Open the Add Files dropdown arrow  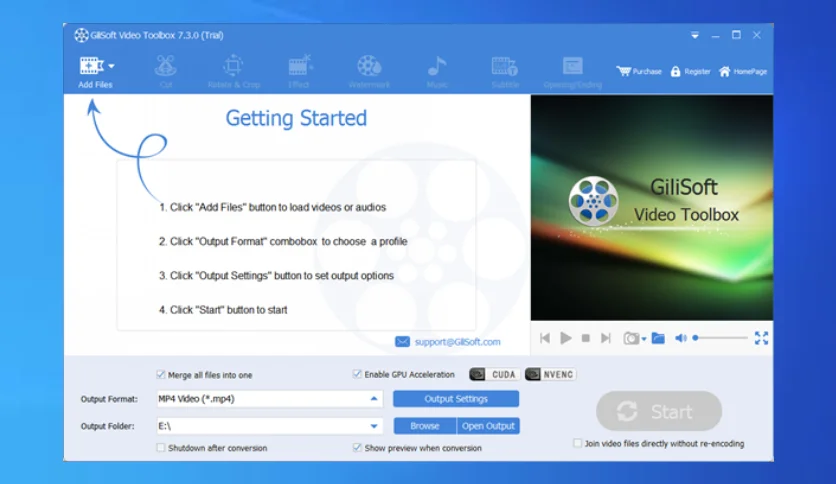tap(111, 66)
